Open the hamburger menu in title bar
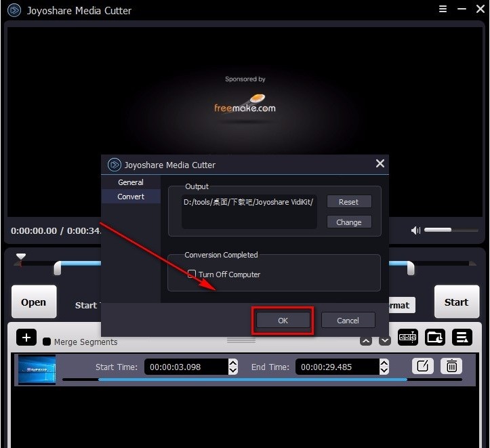 (x=443, y=9)
